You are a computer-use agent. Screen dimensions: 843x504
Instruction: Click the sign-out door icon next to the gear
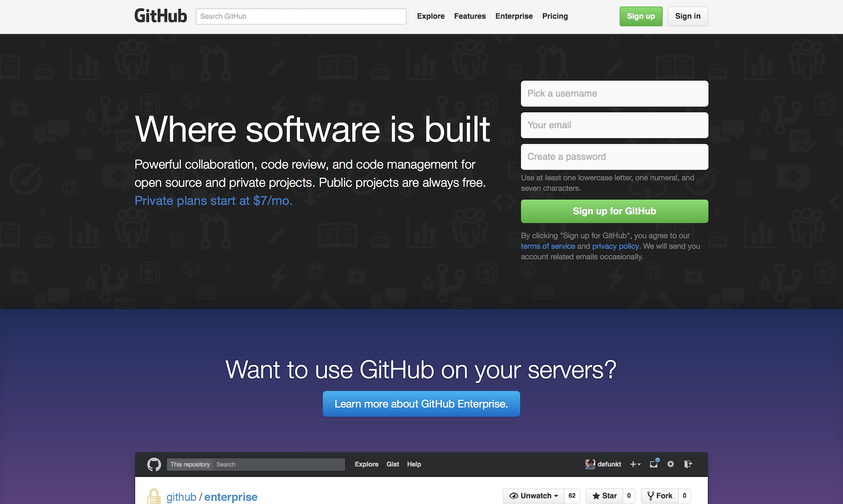point(688,464)
